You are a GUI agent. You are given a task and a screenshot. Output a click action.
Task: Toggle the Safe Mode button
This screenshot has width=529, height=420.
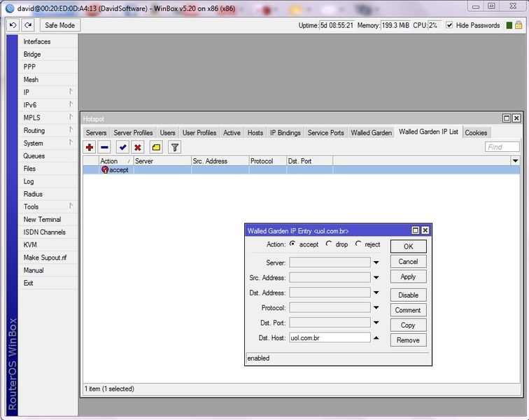59,25
